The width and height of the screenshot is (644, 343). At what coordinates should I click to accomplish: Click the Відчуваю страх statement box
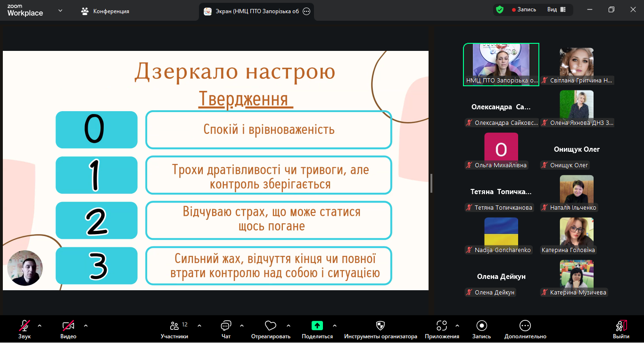tap(269, 220)
